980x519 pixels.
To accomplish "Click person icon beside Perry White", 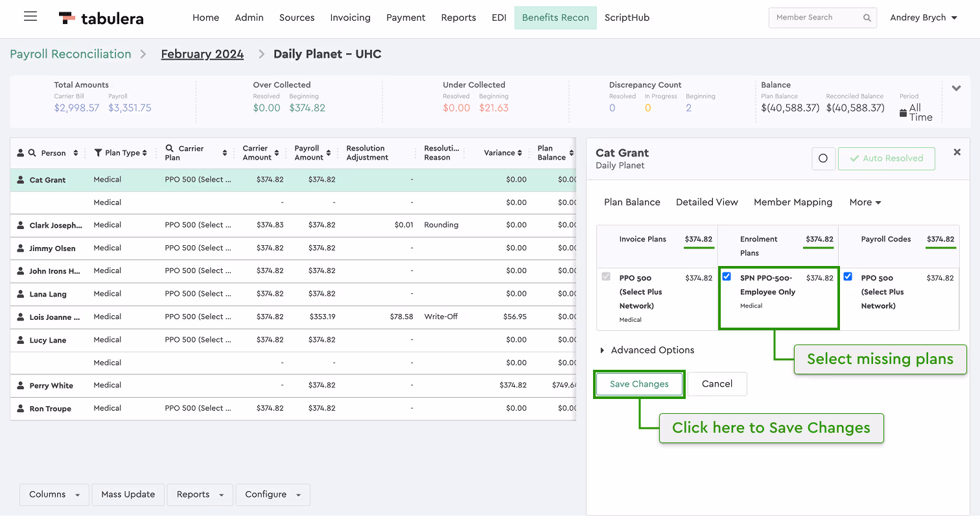I will click(x=21, y=385).
